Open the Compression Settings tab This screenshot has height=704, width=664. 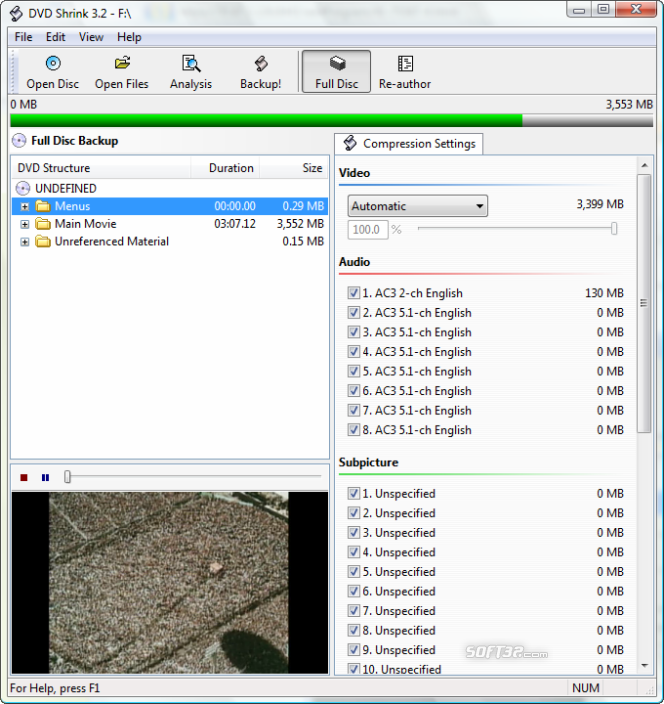409,143
